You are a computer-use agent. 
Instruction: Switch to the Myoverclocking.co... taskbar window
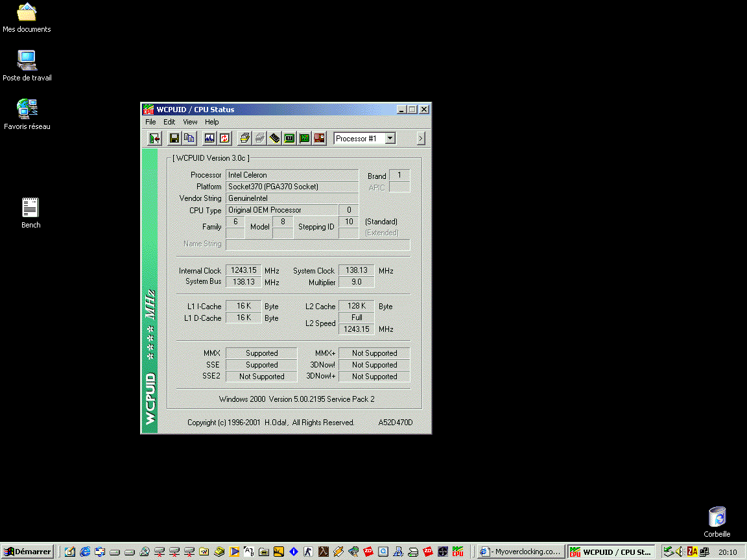click(521, 552)
